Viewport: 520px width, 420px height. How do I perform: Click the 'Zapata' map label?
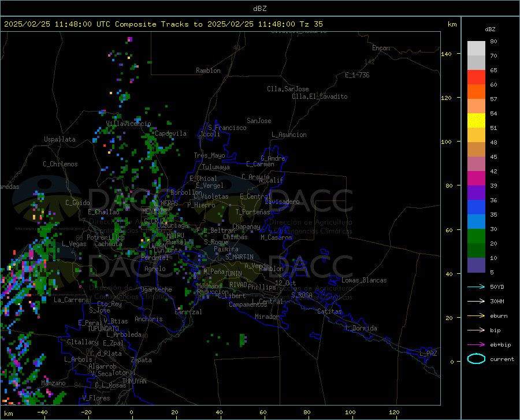tap(142, 360)
